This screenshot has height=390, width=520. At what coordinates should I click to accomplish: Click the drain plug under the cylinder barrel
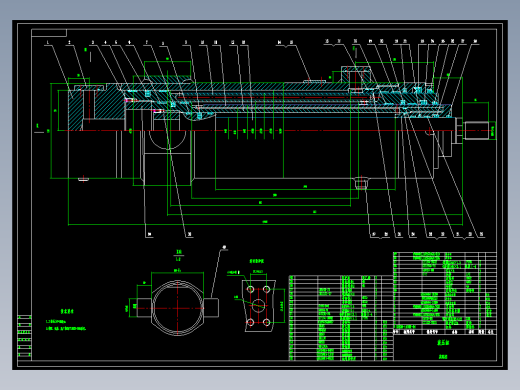pos(361,183)
